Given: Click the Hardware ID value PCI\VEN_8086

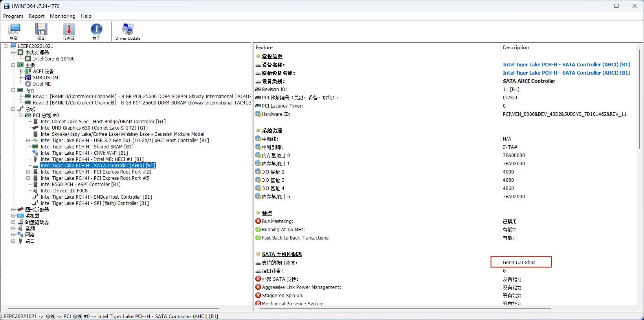Looking at the screenshot, I should pos(565,114).
